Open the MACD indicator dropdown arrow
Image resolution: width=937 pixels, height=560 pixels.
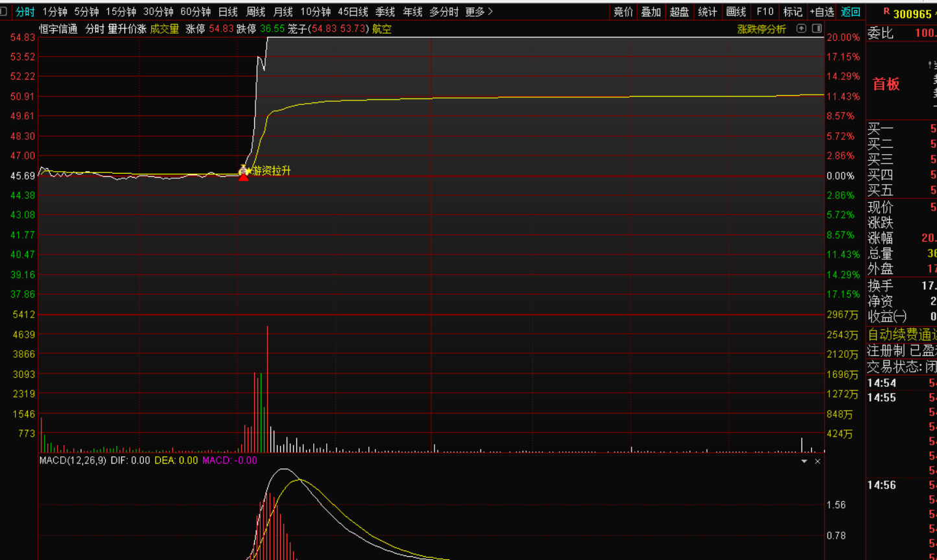[804, 461]
